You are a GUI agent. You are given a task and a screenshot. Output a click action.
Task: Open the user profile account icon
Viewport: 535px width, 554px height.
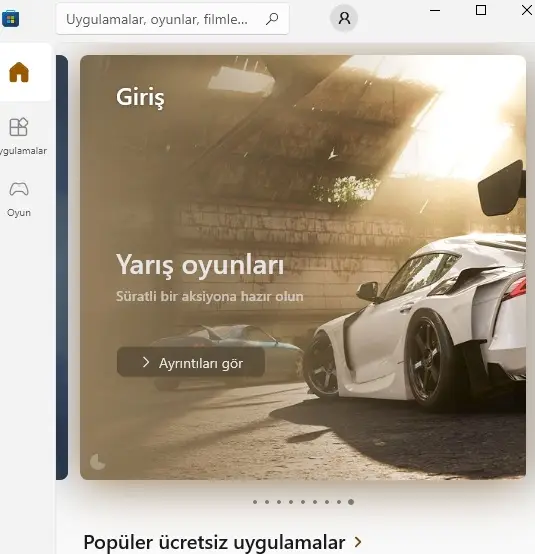pyautogui.click(x=344, y=18)
